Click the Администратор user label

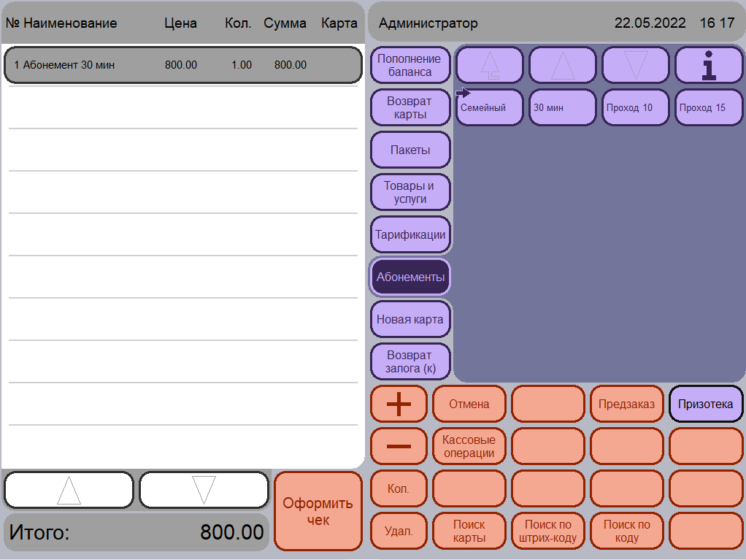click(x=428, y=23)
